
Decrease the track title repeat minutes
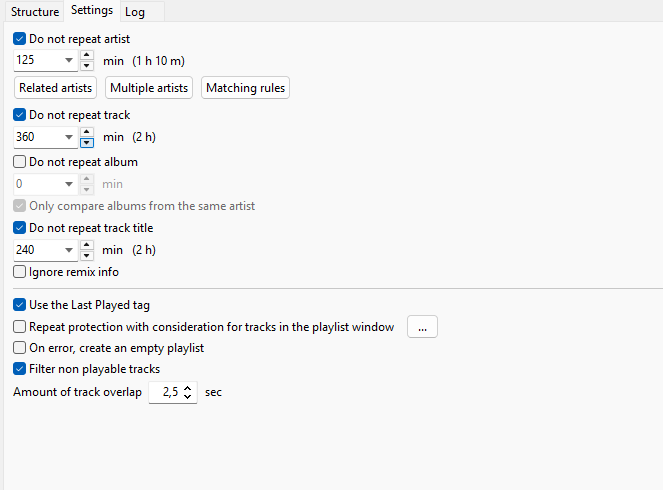pyautogui.click(x=87, y=255)
